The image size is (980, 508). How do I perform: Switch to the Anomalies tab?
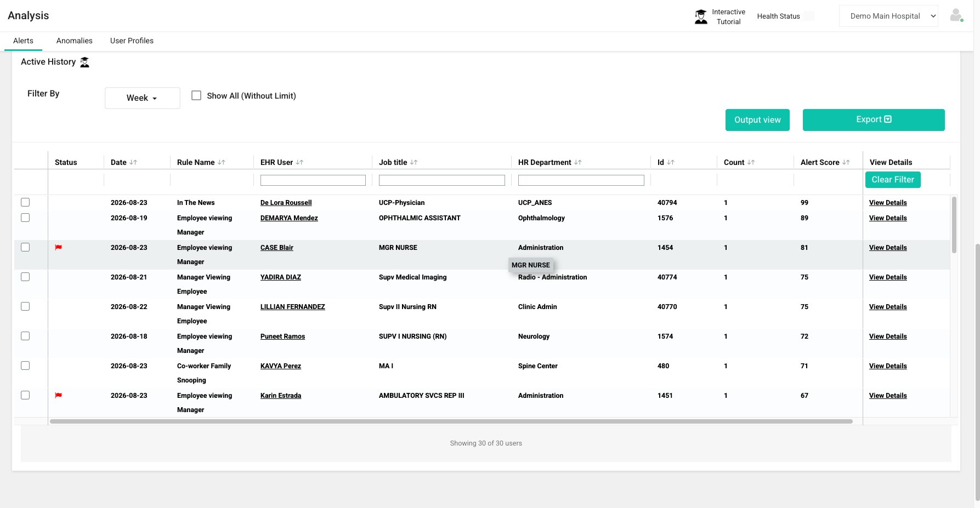pyautogui.click(x=75, y=41)
